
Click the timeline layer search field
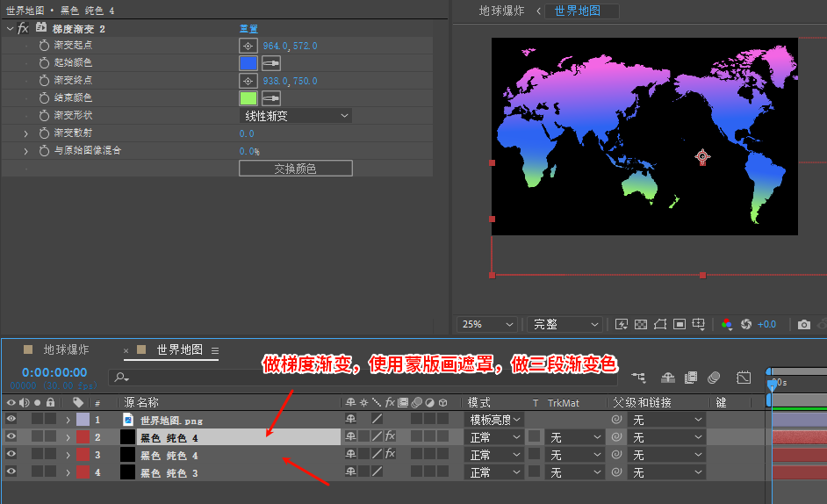pos(363,378)
